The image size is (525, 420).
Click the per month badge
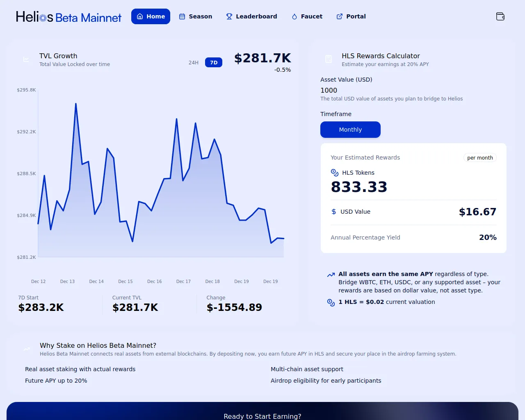tap(480, 158)
